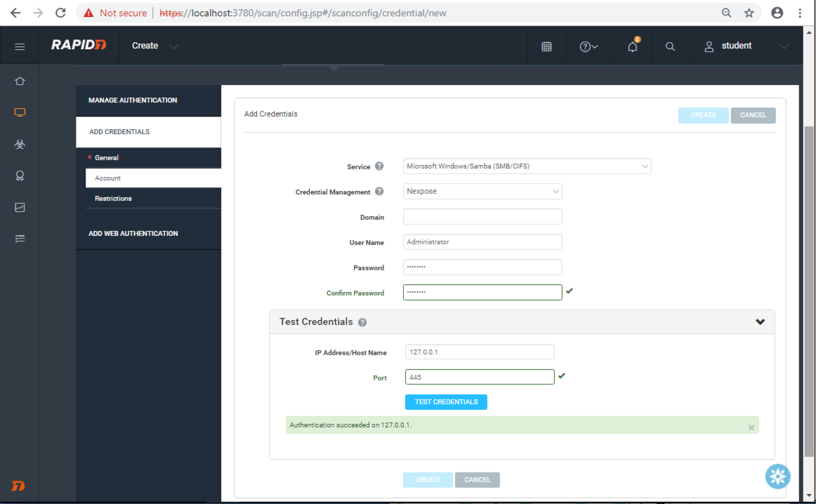Click the Port field

(480, 376)
